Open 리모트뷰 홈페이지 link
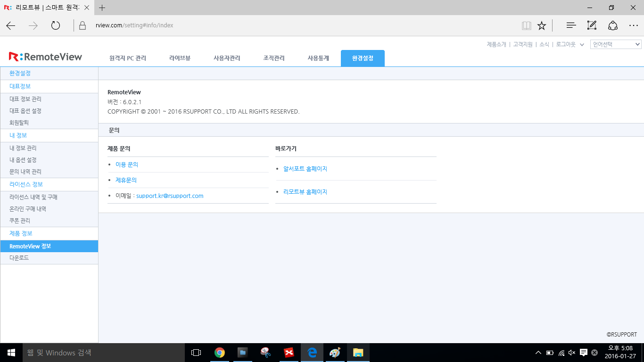This screenshot has height=362, width=644. [x=305, y=192]
